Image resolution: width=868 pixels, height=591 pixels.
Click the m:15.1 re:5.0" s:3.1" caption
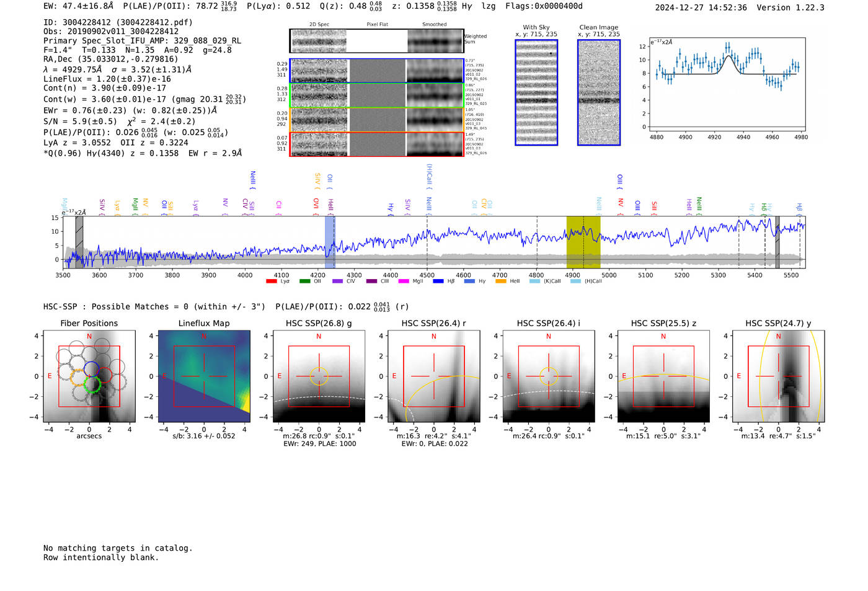(663, 436)
